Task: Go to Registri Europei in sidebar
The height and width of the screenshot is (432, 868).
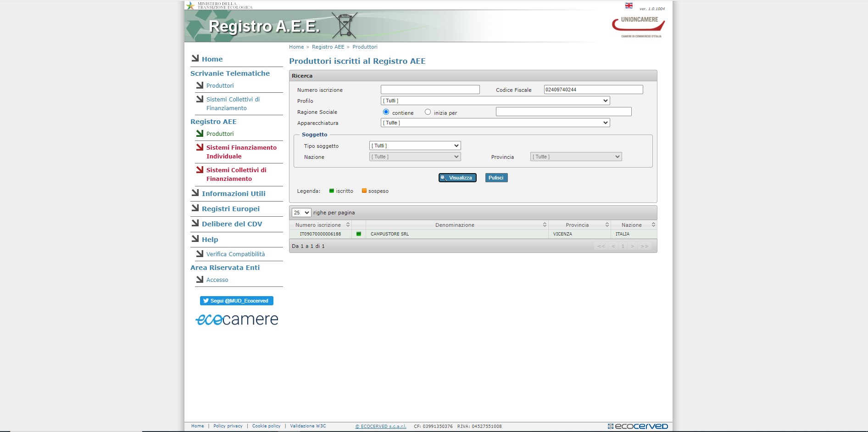Action: pyautogui.click(x=230, y=209)
